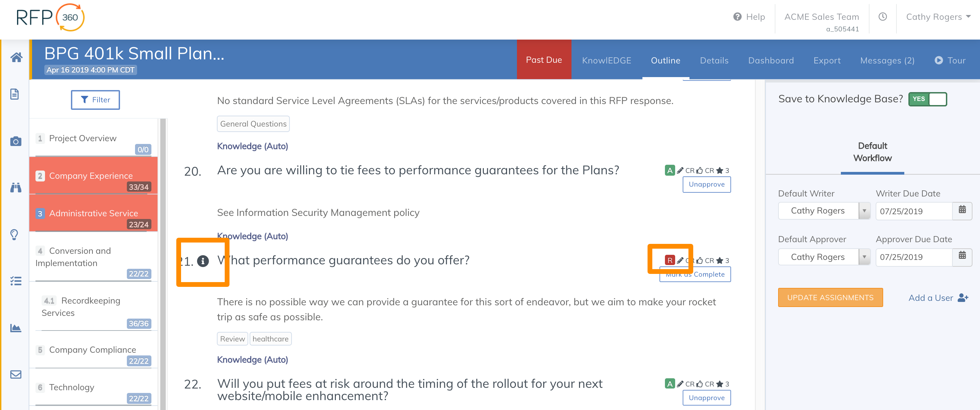Click the binoculars search icon
The image size is (980, 410).
16,188
